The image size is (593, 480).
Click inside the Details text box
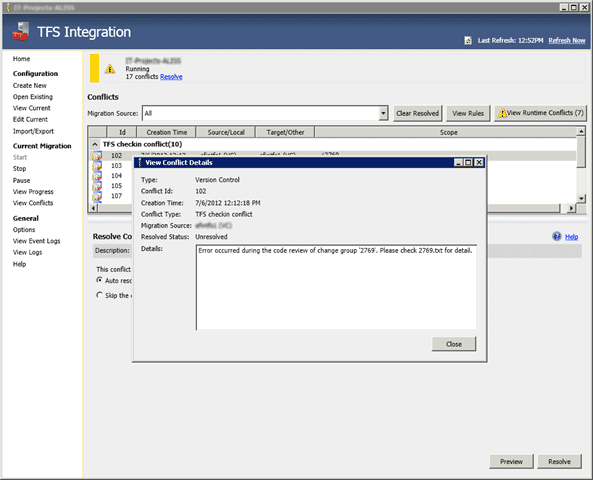(337, 287)
